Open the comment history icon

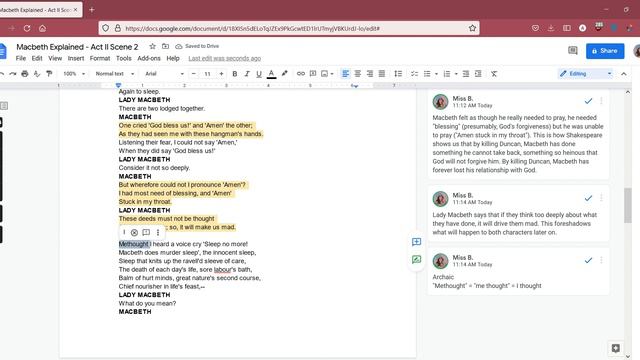[x=573, y=51]
